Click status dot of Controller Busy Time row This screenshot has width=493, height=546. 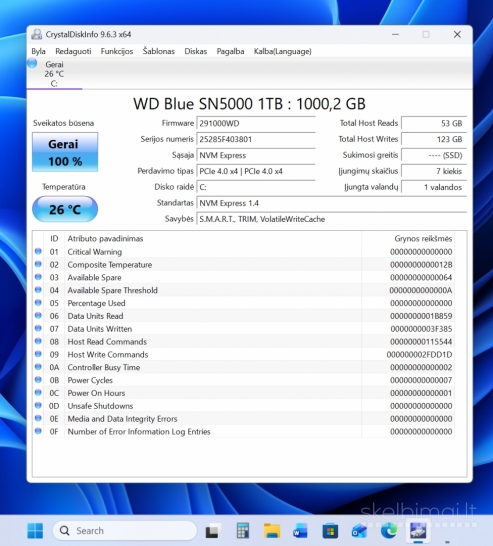coord(38,367)
